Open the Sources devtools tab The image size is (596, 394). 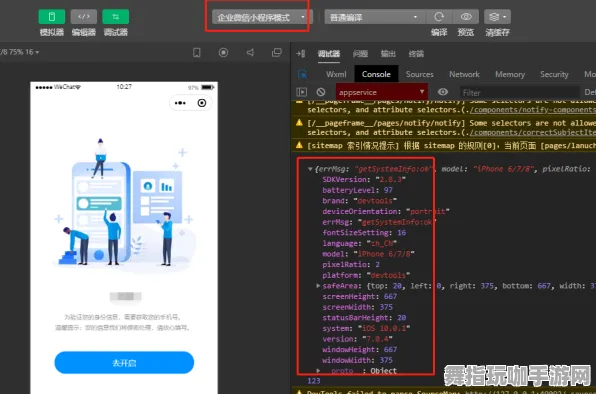420,74
